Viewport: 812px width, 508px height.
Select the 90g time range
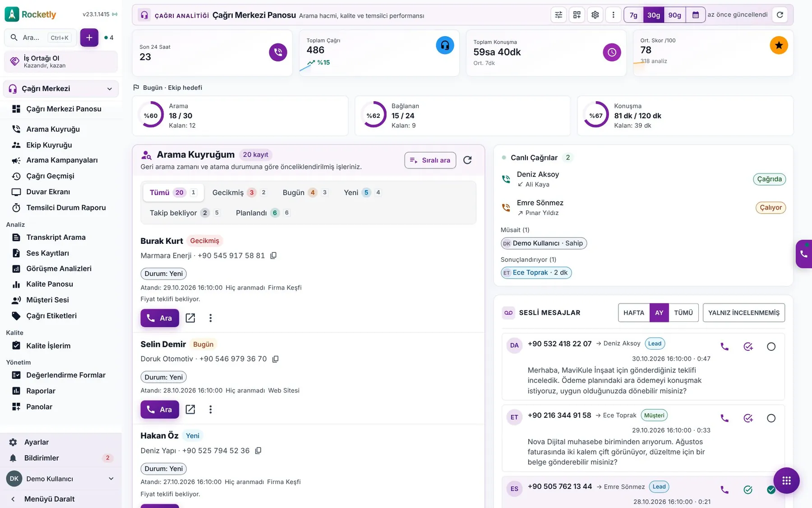click(x=674, y=15)
